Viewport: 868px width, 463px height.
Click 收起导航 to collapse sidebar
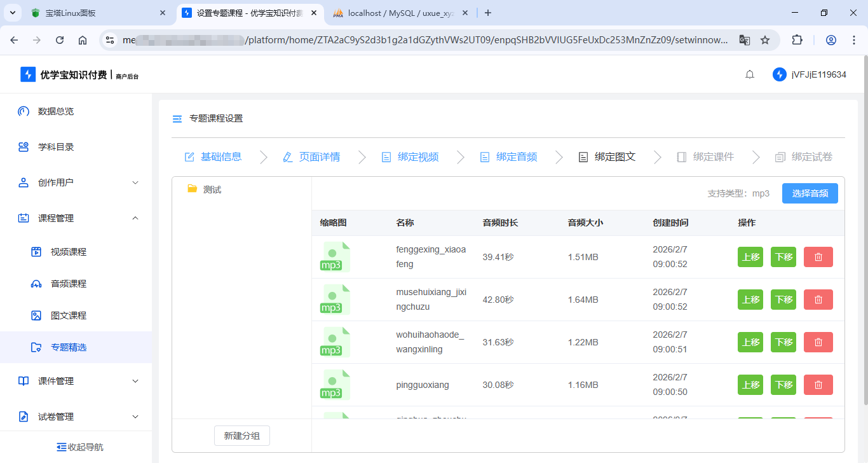pos(79,446)
